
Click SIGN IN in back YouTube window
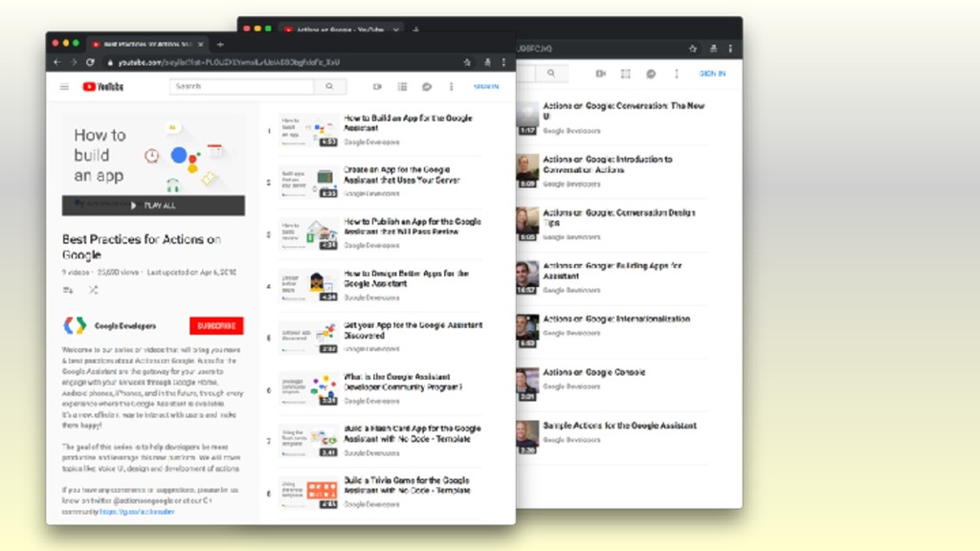coord(712,74)
